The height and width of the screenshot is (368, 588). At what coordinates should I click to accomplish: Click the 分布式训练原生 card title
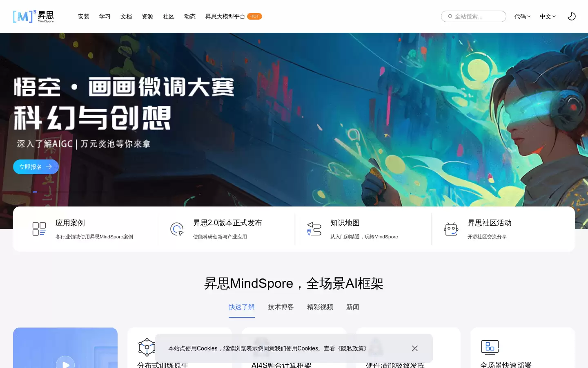(163, 365)
